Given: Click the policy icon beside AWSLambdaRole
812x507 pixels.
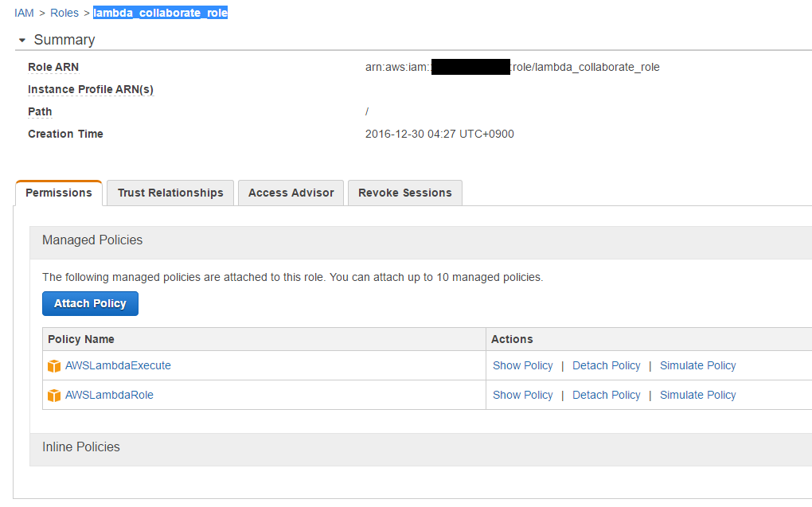Looking at the screenshot, I should (x=54, y=396).
